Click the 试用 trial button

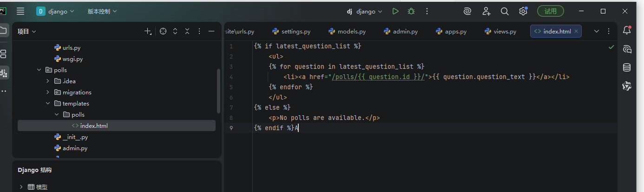point(551,11)
